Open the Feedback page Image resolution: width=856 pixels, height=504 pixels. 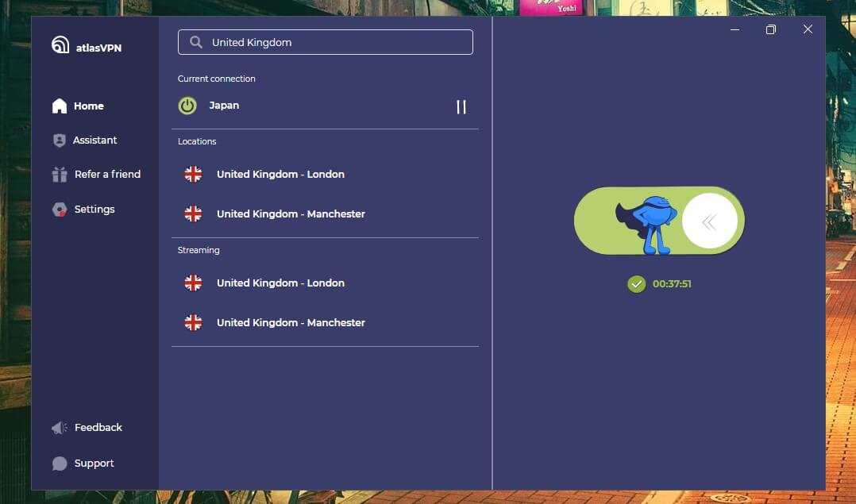(87, 428)
